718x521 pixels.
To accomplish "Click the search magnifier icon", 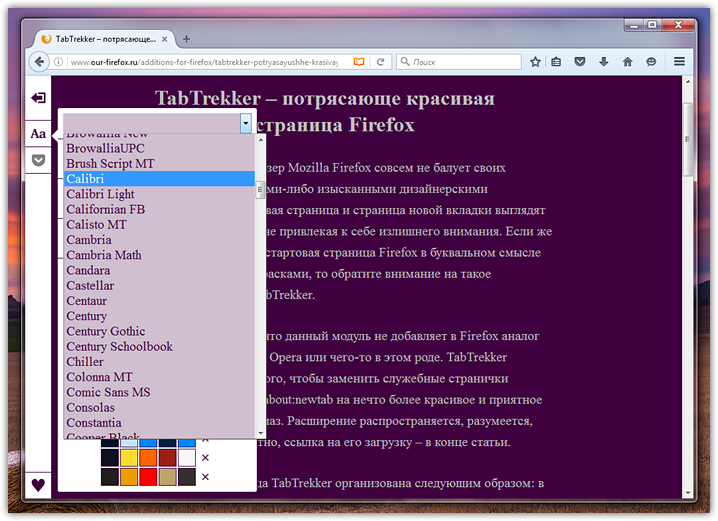I will [405, 61].
